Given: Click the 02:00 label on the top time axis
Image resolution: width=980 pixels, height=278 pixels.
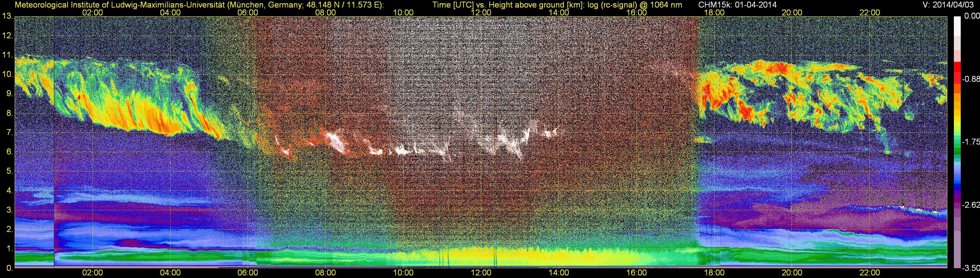Looking at the screenshot, I should click(92, 12).
